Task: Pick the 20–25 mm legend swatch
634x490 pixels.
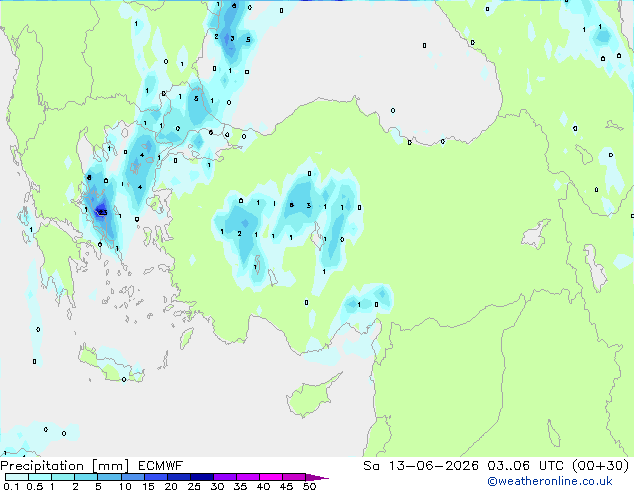Action: 178,477
